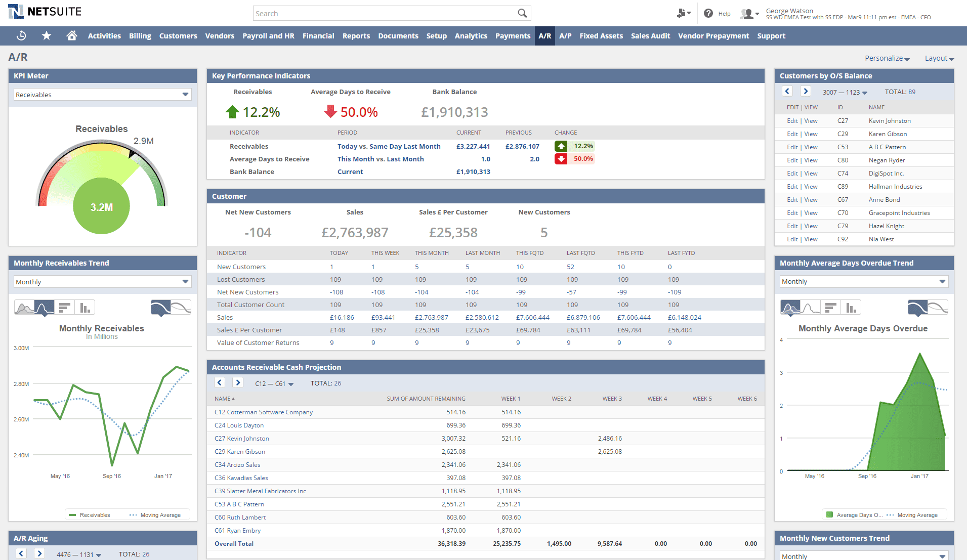Open the 4476 — 1131 range dropdown
The height and width of the screenshot is (560, 967).
(x=79, y=554)
